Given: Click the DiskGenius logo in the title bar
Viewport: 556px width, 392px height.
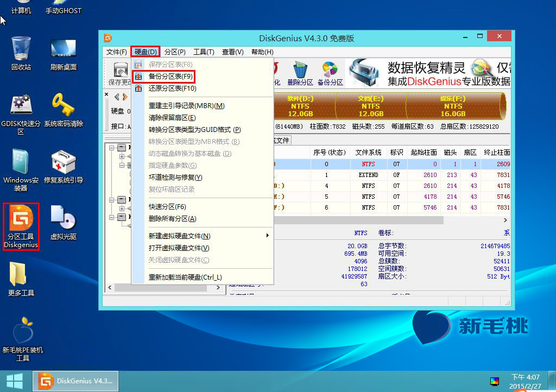Looking at the screenshot, I should (108, 38).
